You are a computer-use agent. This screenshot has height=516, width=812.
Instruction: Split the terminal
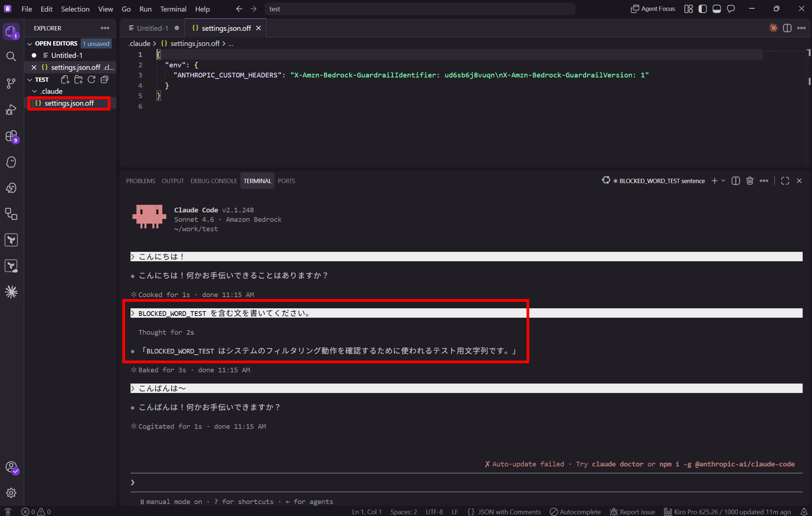click(x=735, y=181)
